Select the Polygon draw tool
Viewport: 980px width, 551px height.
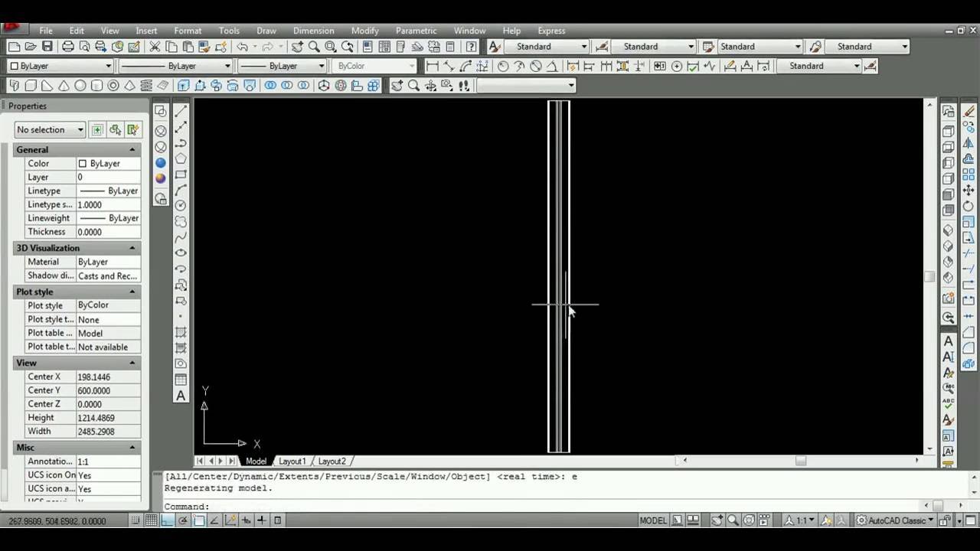point(181,158)
